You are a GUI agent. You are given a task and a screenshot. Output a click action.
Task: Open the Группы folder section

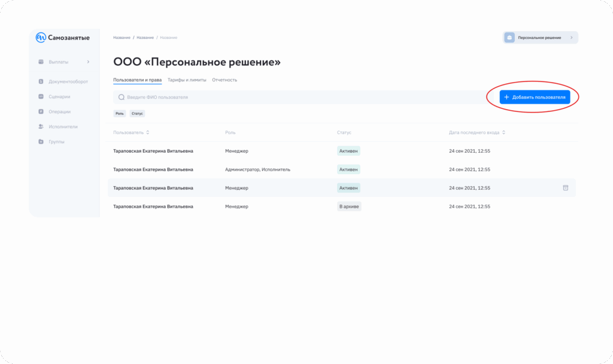(x=56, y=142)
